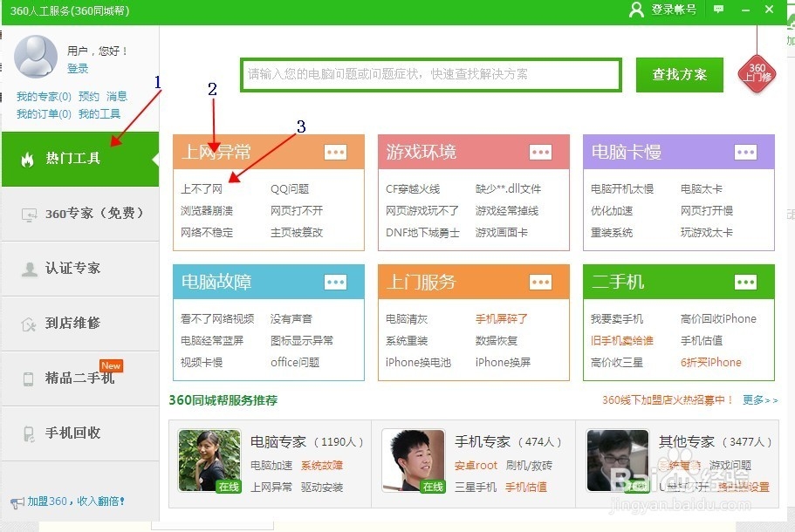Choose 游戏经常掉线 item
This screenshot has width=795, height=532.
click(507, 211)
